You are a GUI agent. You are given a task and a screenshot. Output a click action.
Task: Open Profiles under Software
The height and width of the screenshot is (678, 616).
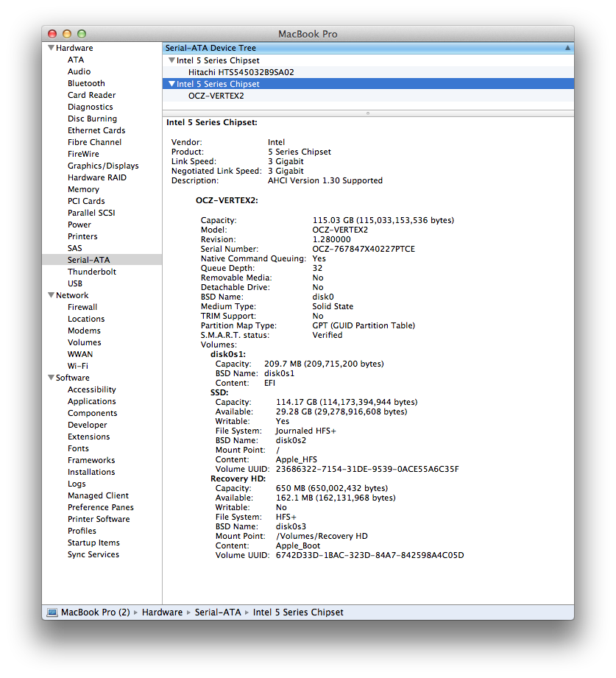click(x=82, y=531)
